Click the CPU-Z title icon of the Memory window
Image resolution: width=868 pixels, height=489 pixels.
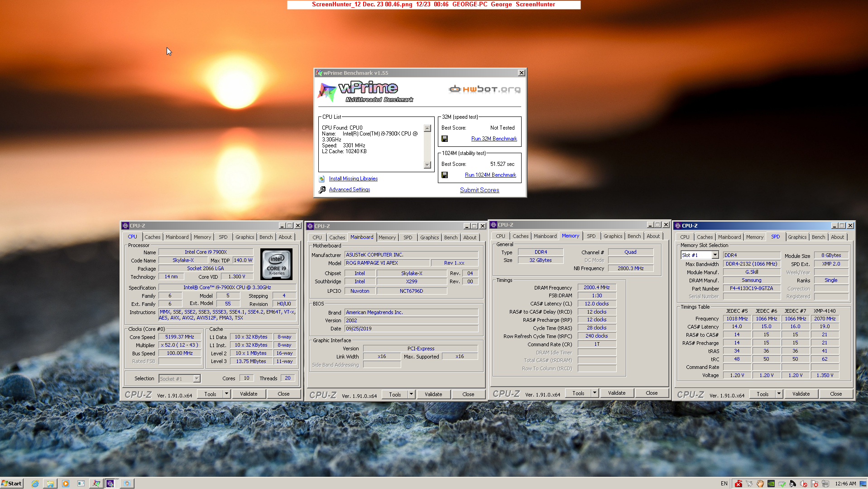[494, 225]
